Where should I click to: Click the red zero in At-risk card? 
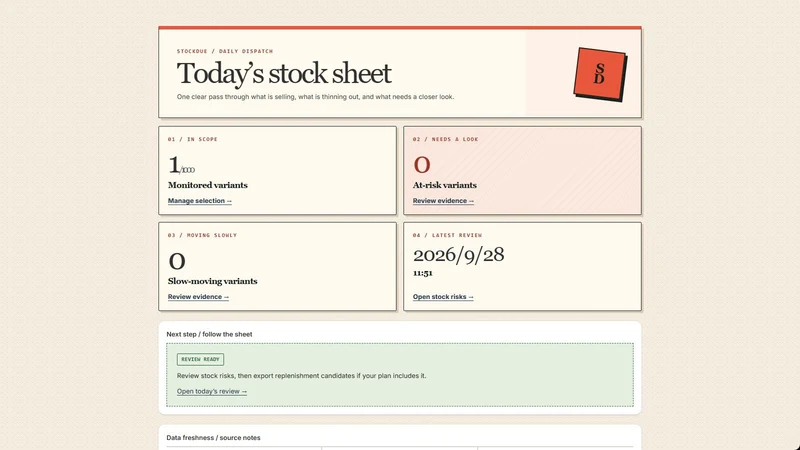(422, 165)
